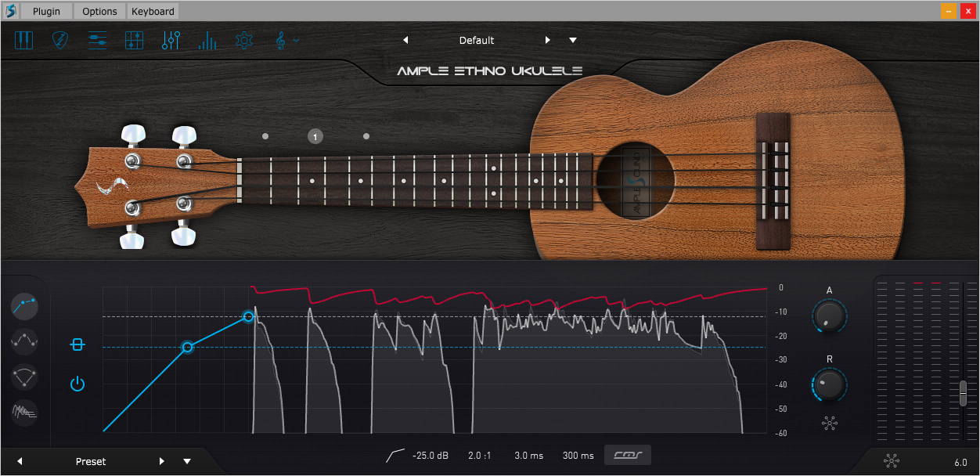Click the capo dot right of marker 1
Viewport: 980px width, 476px height.
pos(366,136)
